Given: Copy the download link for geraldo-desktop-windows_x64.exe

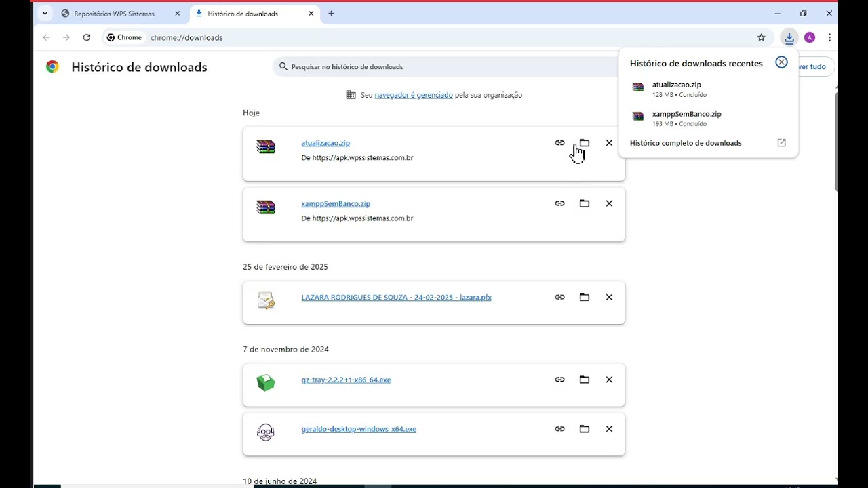Looking at the screenshot, I should point(559,429).
